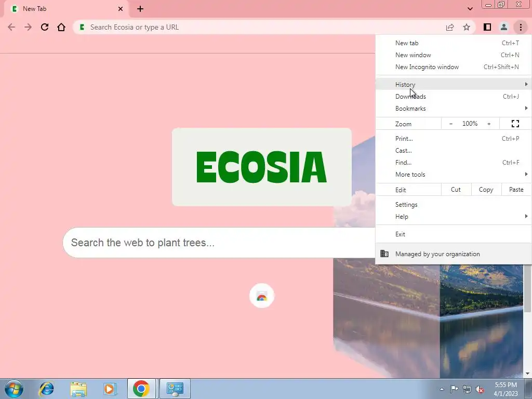Screen dimensions: 532x399
Task: Show hidden tray icons arrow
Action: coord(442,389)
